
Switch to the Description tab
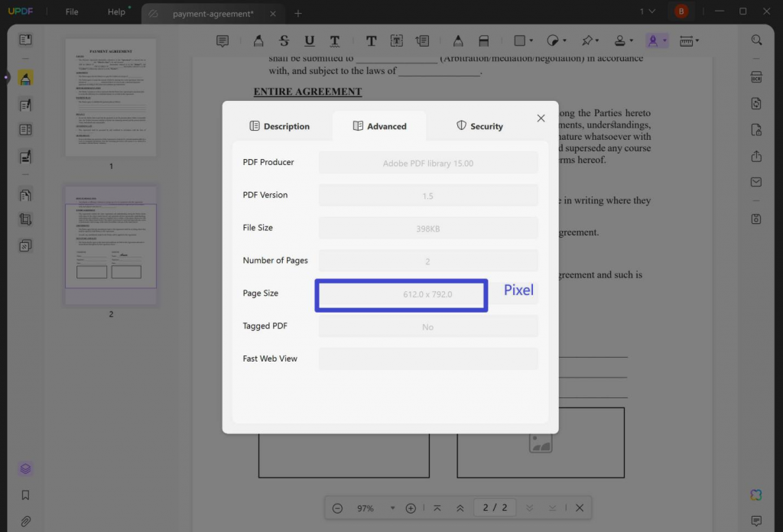click(x=281, y=126)
